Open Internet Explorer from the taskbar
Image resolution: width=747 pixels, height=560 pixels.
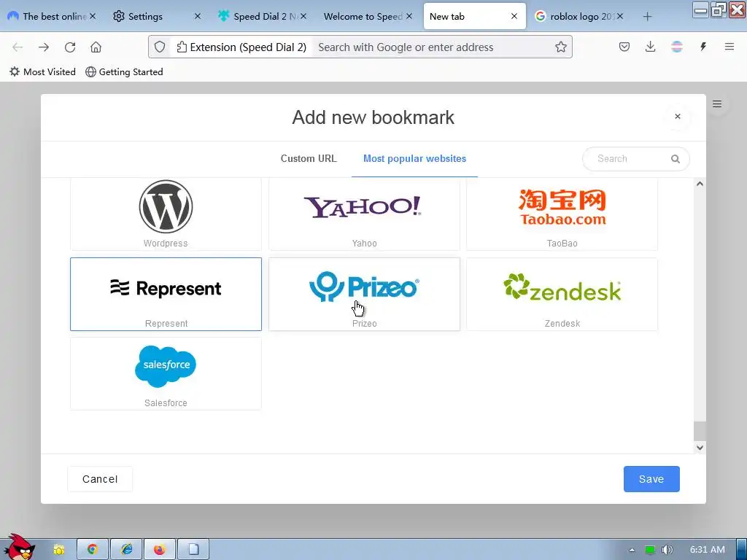coord(126,550)
